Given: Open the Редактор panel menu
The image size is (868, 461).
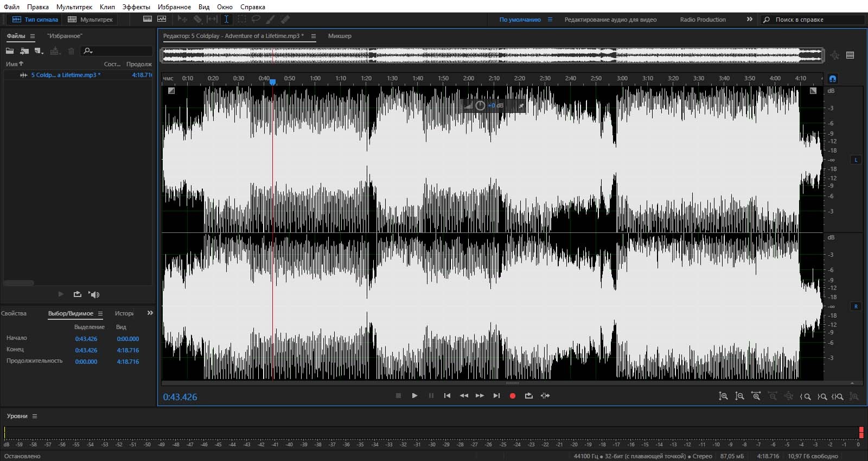Looking at the screenshot, I should click(313, 36).
